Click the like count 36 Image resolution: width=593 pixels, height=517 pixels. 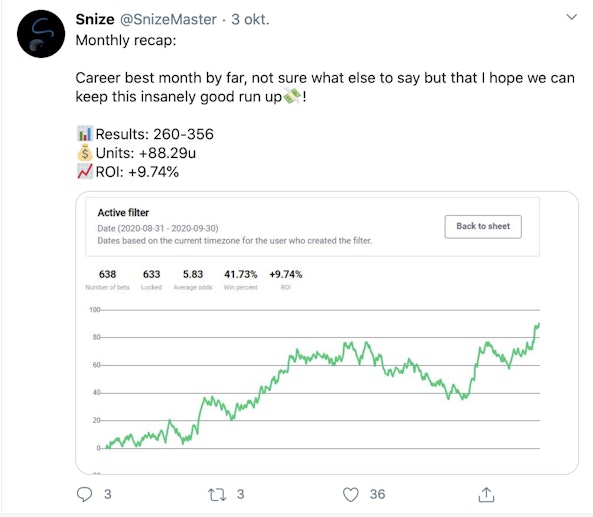[x=377, y=494]
